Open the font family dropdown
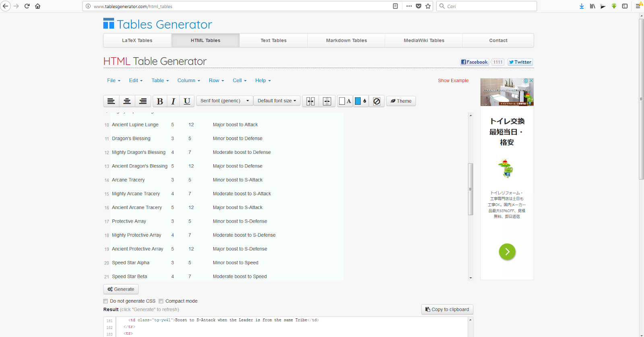Screen dimensions: 644x337 pos(225,101)
